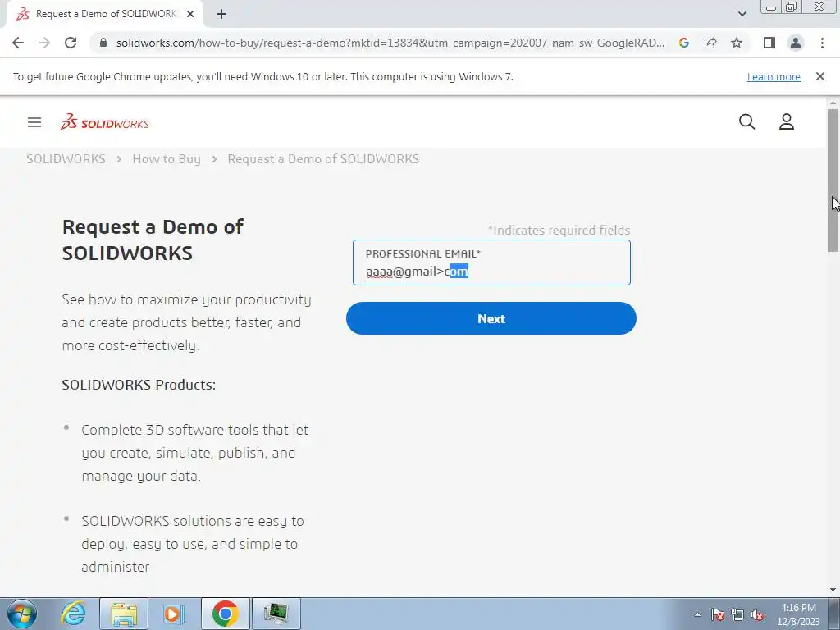
Task: Open the system monitor taskbar app
Action: (x=276, y=614)
